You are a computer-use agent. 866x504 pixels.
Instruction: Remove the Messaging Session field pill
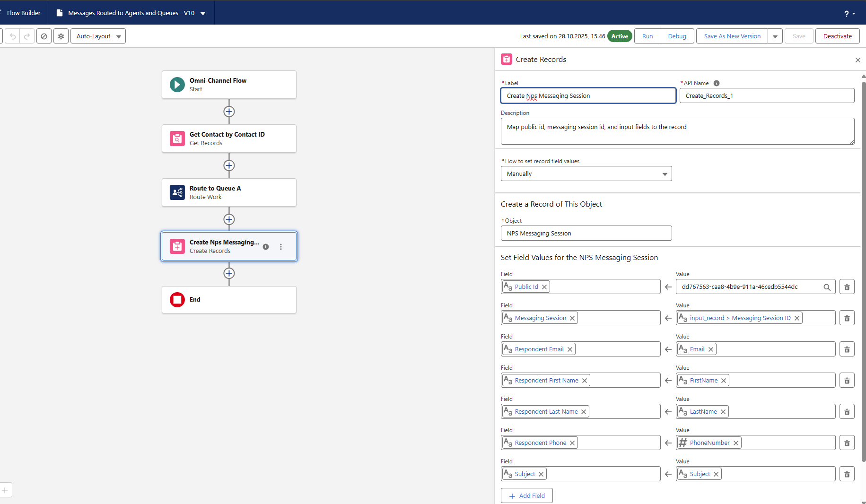click(572, 318)
